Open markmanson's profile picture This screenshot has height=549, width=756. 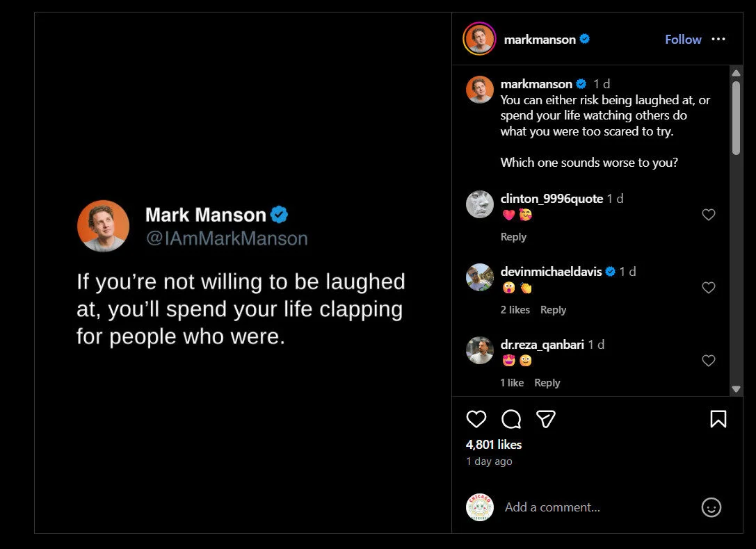coord(479,40)
